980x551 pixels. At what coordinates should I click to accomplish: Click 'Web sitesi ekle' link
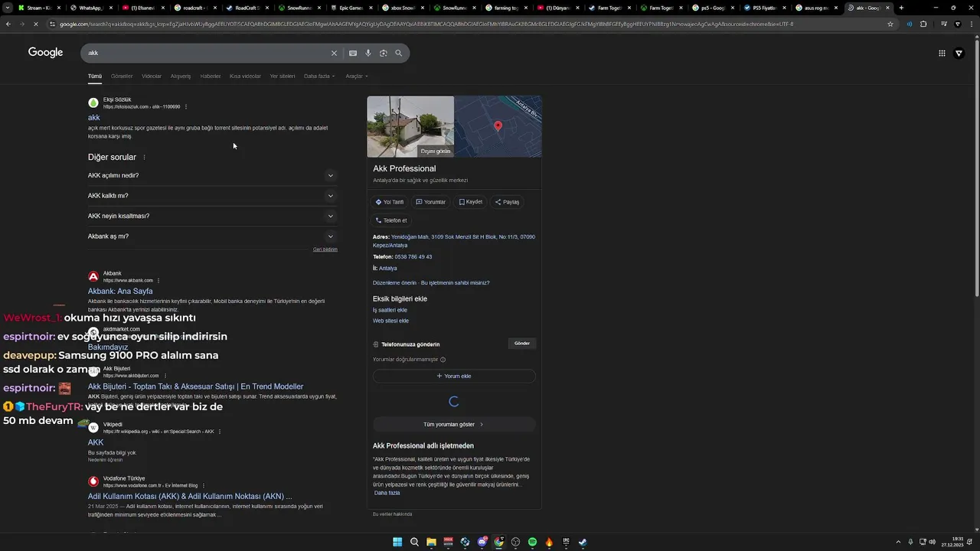point(390,321)
